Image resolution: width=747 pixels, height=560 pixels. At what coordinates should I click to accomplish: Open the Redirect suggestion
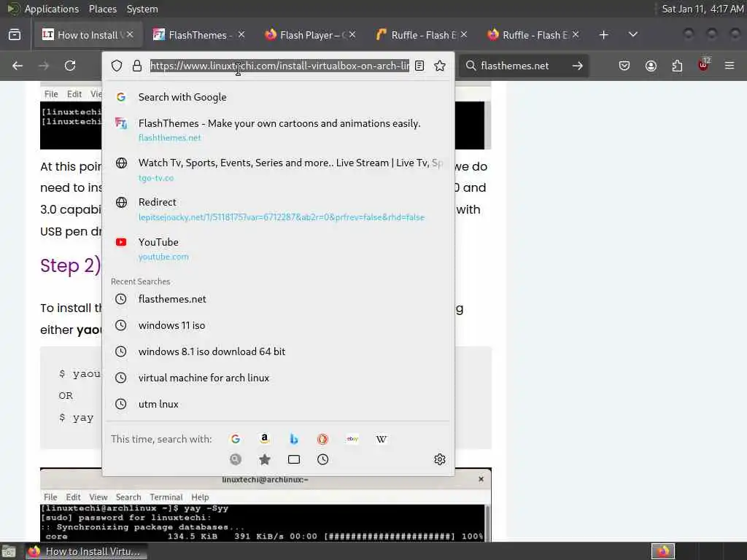(278, 209)
